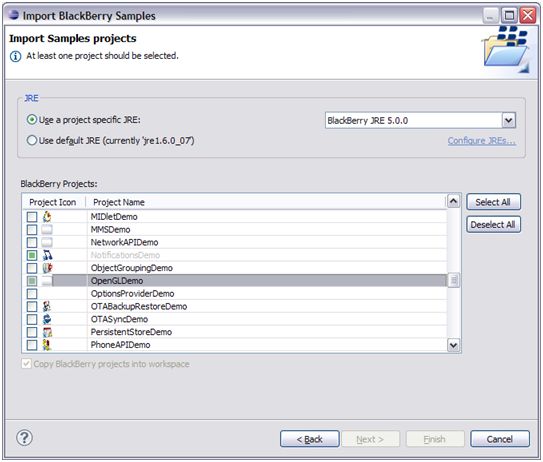Check the PersistentStoreDemo checkbox

(32, 332)
